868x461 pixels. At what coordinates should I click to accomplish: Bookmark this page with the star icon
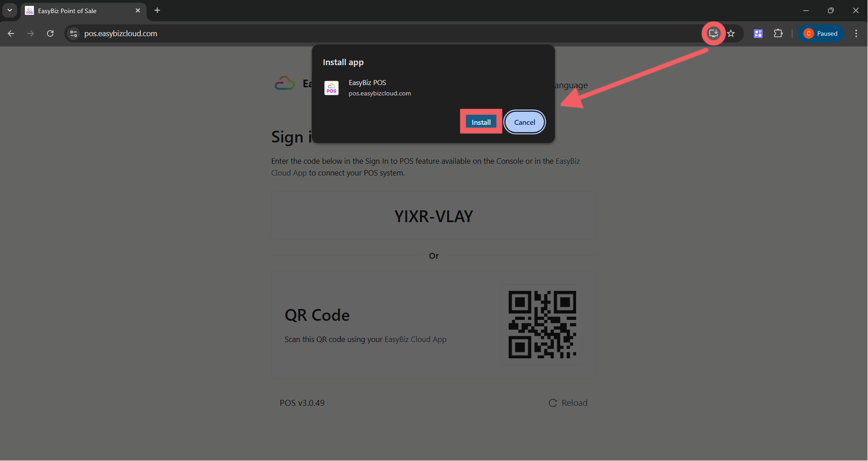[x=731, y=34]
